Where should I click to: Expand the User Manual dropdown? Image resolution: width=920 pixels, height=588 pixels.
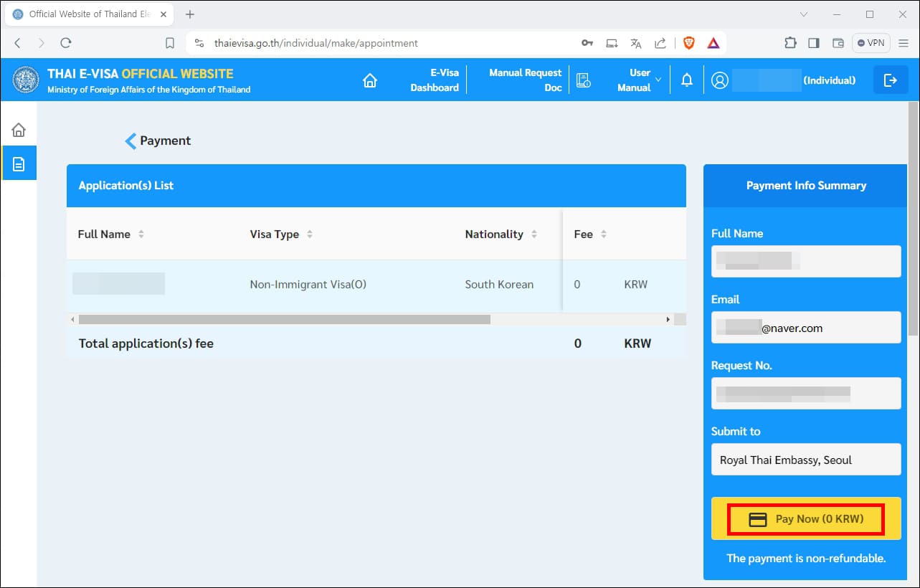tap(639, 80)
